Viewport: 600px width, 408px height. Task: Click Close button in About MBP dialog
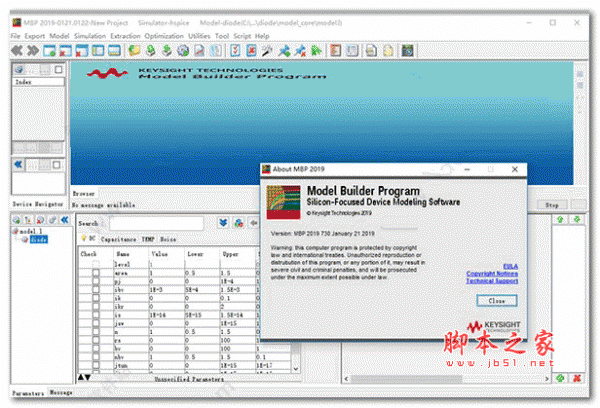497,301
